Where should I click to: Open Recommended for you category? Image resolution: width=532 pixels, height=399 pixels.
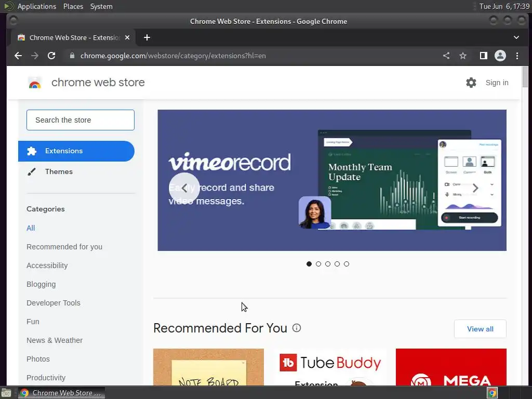coord(64,247)
